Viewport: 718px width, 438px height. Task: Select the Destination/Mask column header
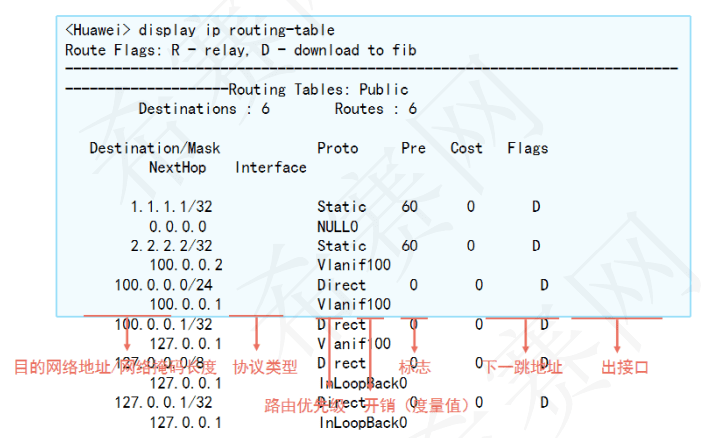click(155, 148)
